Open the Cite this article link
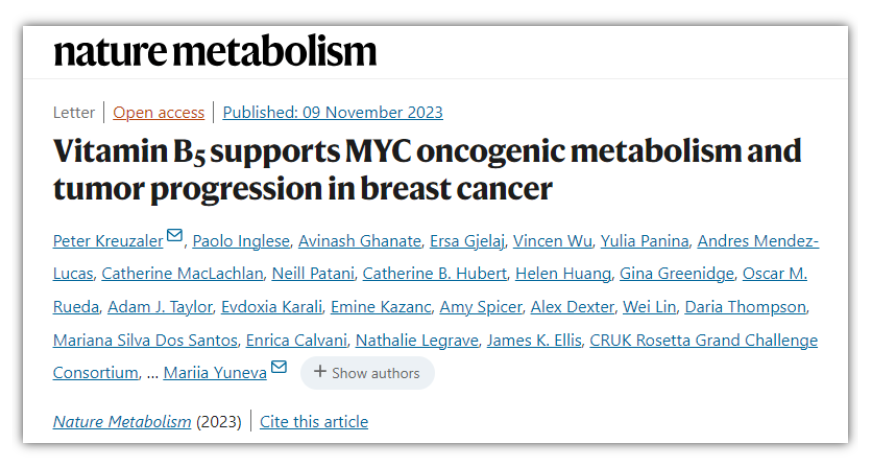The height and width of the screenshot is (466, 882). click(314, 421)
